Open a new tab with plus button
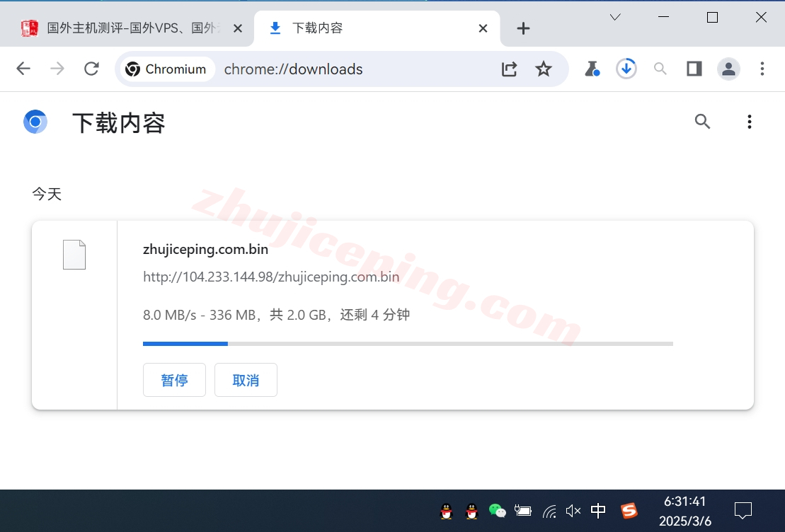This screenshot has width=785, height=532. pos(523,28)
